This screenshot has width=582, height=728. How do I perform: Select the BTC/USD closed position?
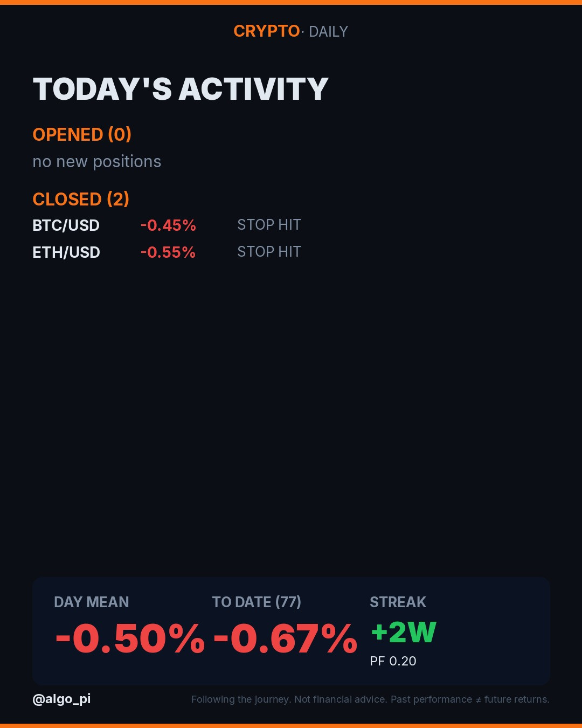66,225
